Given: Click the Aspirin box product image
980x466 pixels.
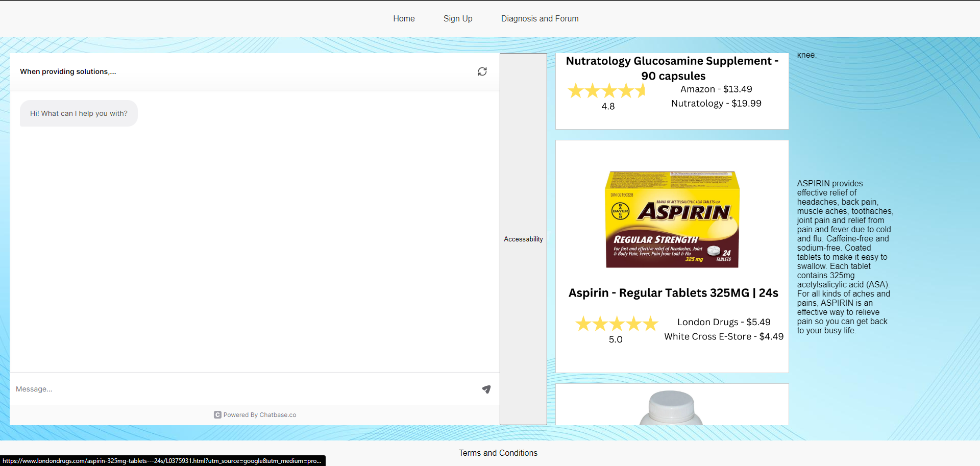Looking at the screenshot, I should [672, 219].
